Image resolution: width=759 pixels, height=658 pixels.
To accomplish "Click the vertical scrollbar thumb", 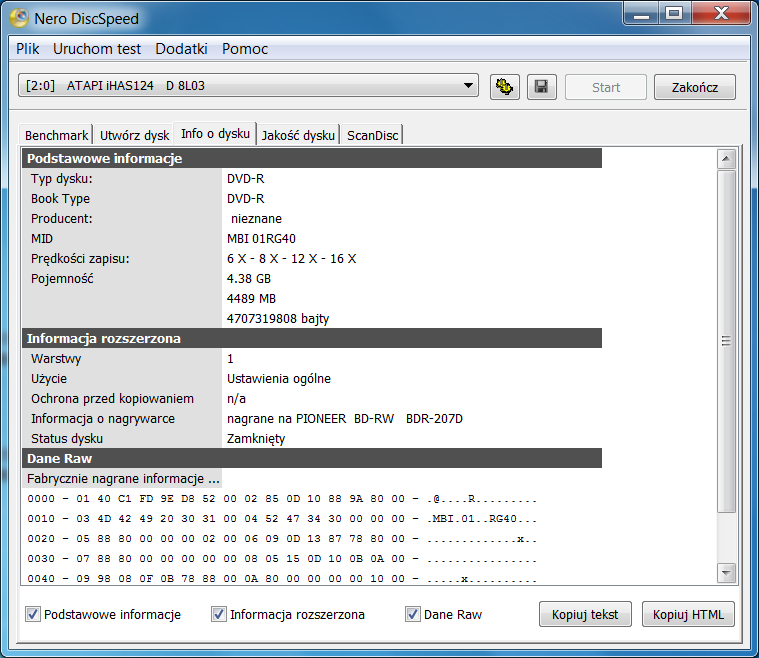I will 726,341.
